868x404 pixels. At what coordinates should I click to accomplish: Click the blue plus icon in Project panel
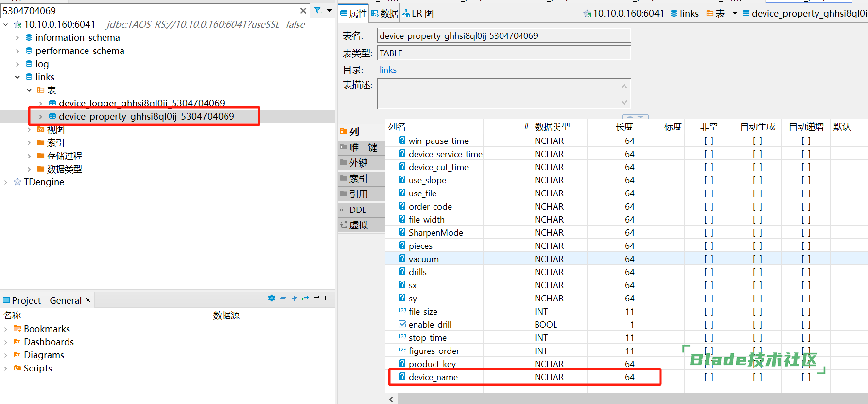click(294, 298)
